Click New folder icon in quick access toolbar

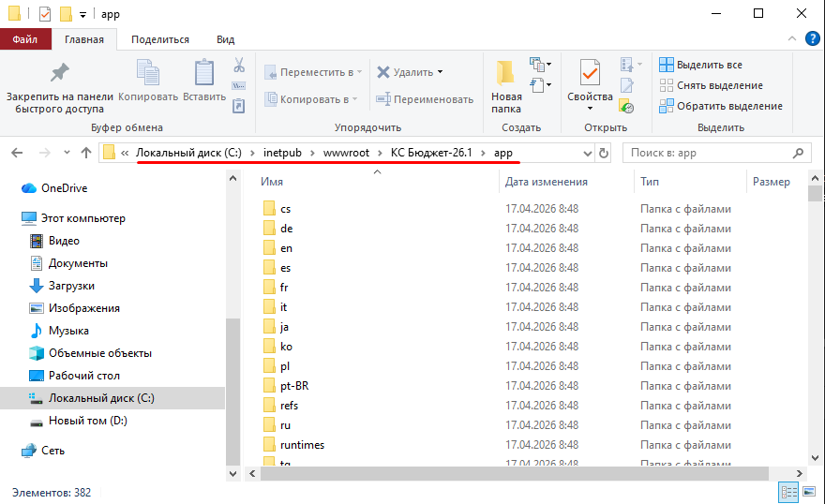point(66,14)
